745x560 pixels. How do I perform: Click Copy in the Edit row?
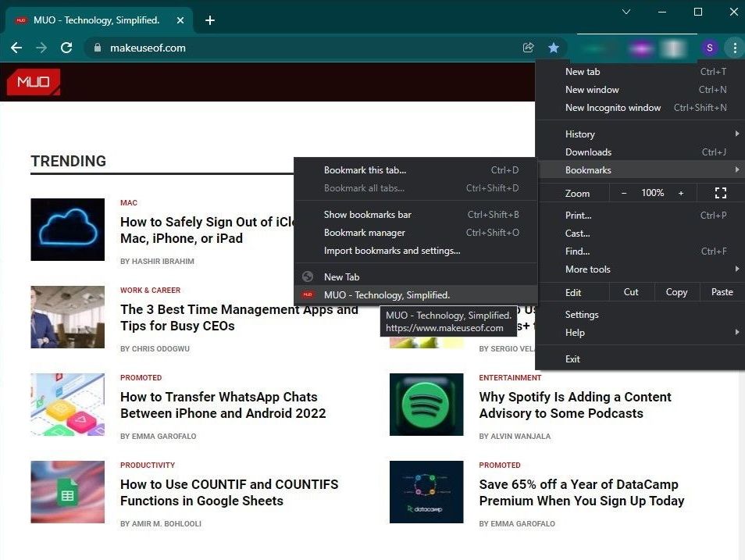coord(676,292)
